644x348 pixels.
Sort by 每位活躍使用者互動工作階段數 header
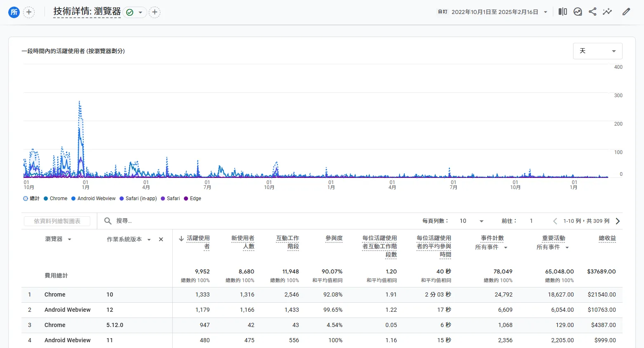tap(379, 246)
